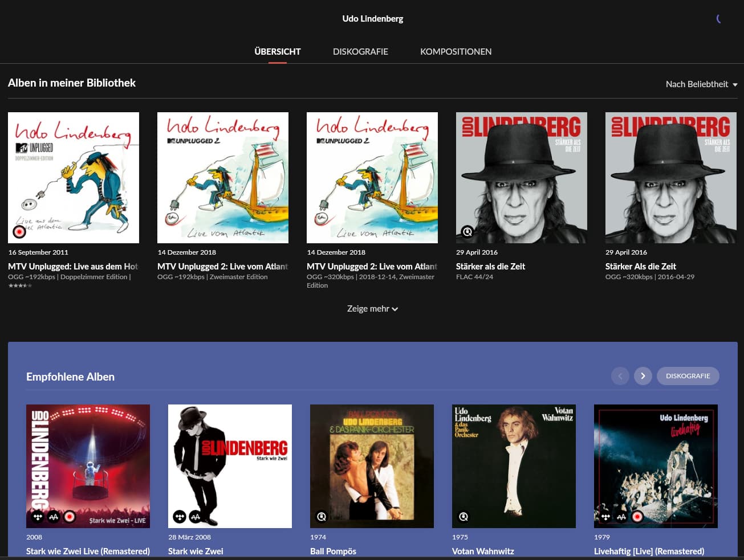The width and height of the screenshot is (744, 560).
Task: Click the Votan Wahnwitz album title
Action: pos(483,551)
